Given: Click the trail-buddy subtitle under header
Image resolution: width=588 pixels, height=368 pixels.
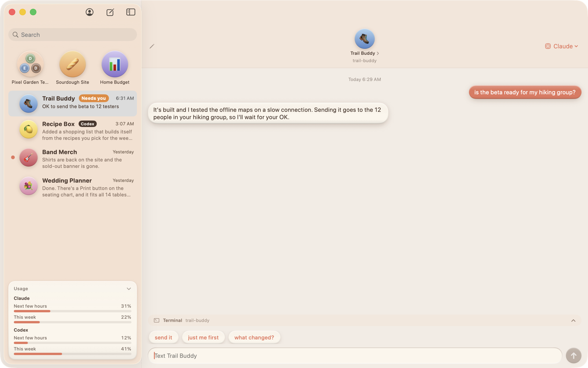Looking at the screenshot, I should 365,61.
